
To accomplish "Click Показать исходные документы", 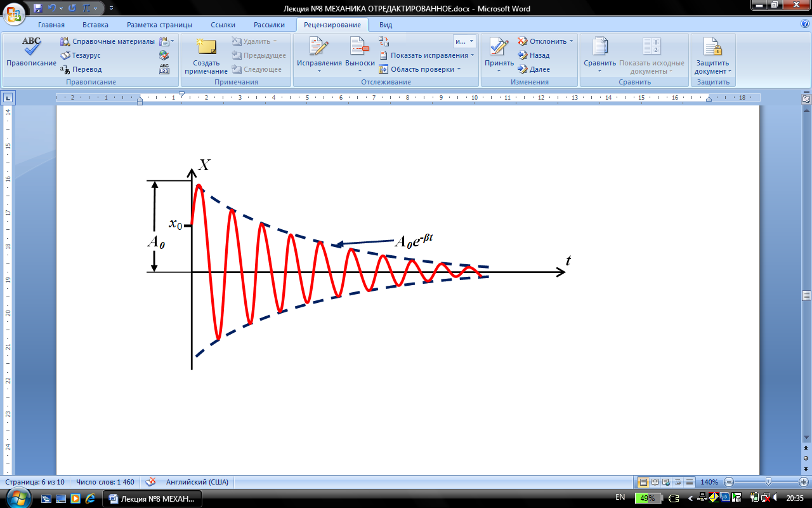I will click(x=652, y=55).
